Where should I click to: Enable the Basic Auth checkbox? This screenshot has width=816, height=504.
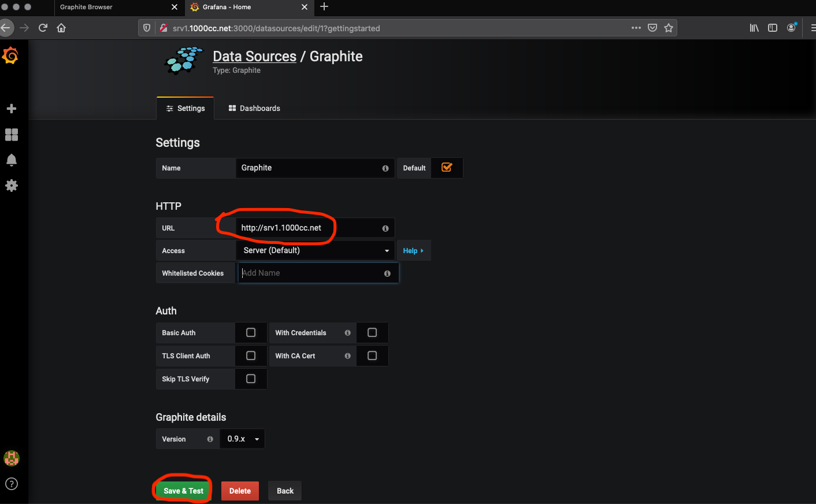251,332
